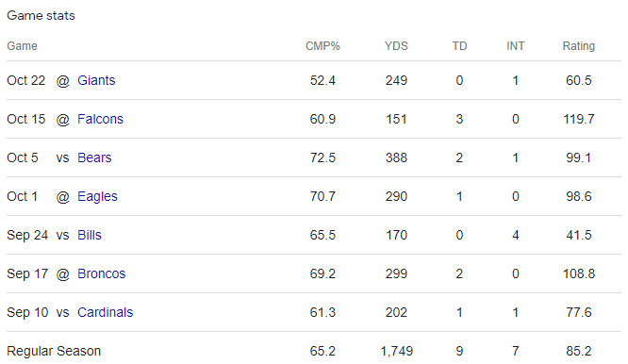Image resolution: width=628 pixels, height=364 pixels.
Task: Click the 119.7 rating value
Action: [579, 119]
